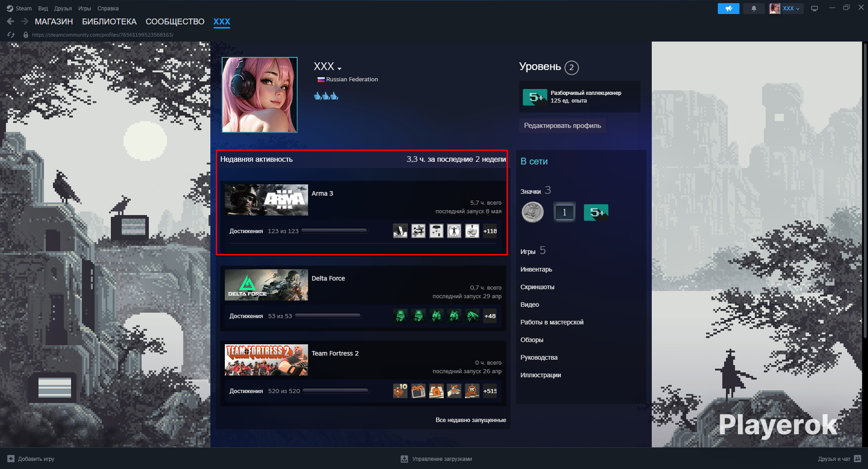Expand the XXX profile name dropdown arrow
The height and width of the screenshot is (469, 868).
[x=339, y=68]
